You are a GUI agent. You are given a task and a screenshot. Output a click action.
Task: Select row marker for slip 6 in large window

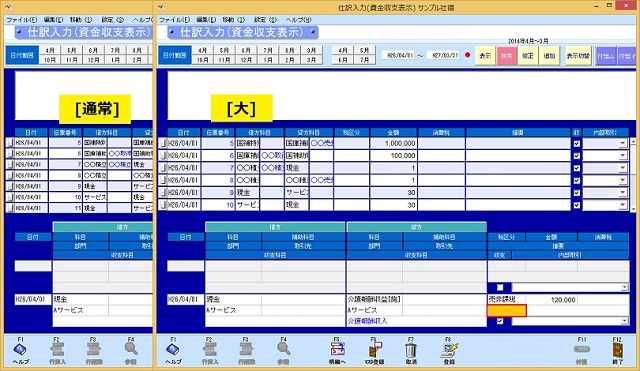[163, 156]
